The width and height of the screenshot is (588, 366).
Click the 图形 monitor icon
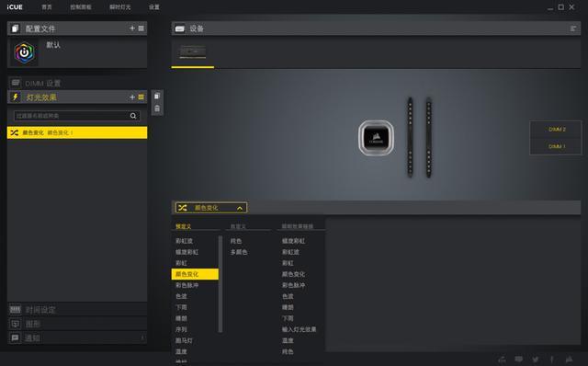pos(16,324)
